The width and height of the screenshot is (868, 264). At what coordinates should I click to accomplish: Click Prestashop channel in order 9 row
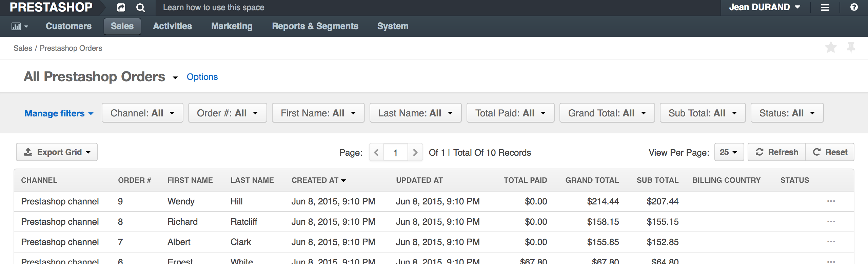coord(60,201)
